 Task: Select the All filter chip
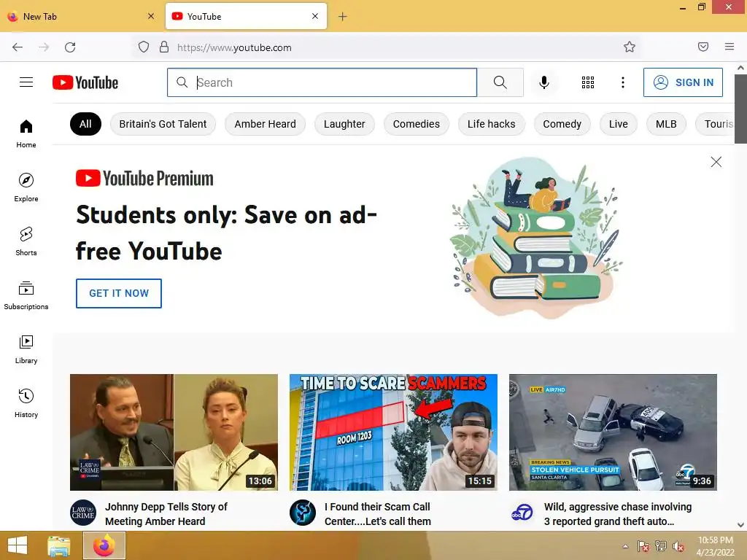click(86, 124)
